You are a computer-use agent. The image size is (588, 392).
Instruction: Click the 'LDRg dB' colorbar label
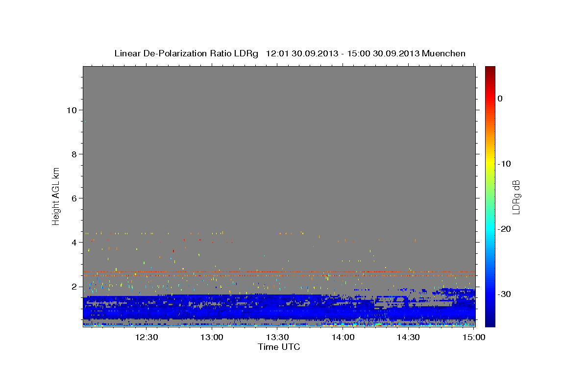point(516,197)
